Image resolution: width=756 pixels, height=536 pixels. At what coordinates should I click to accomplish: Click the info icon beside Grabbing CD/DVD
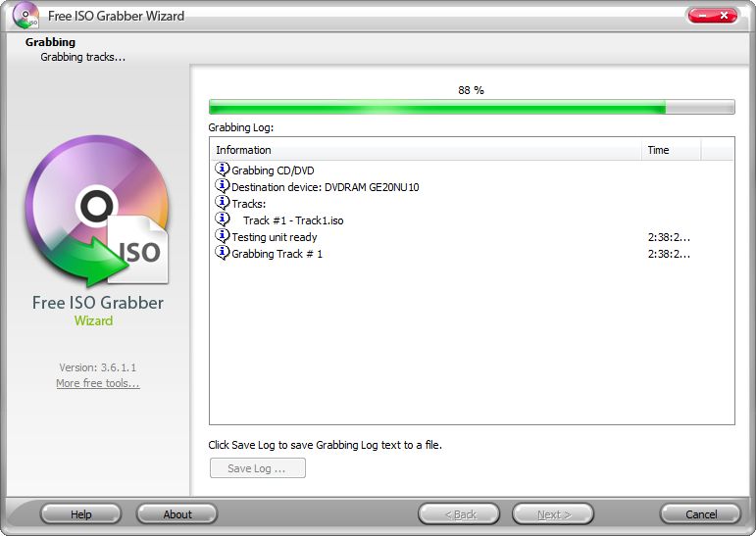point(222,170)
